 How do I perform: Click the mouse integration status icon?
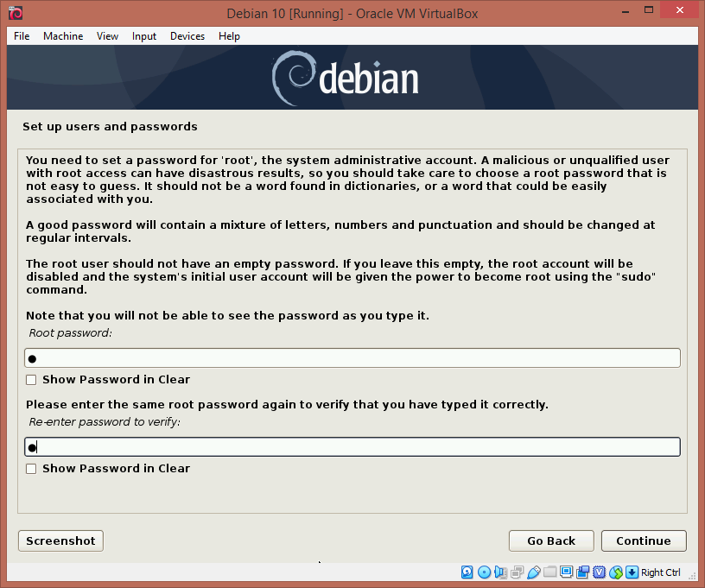(x=616, y=572)
